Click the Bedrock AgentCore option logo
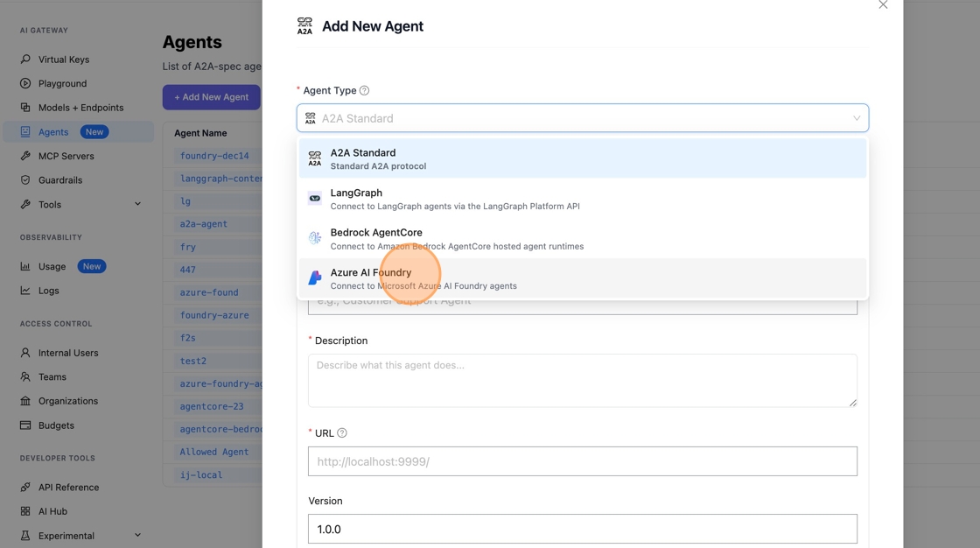 [x=315, y=238]
